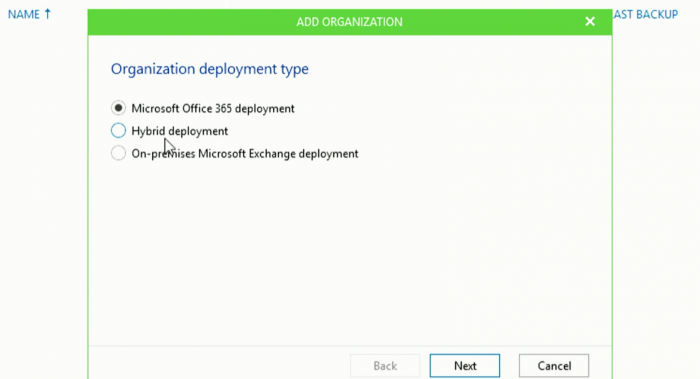Sort the list by NAME column

[24, 14]
